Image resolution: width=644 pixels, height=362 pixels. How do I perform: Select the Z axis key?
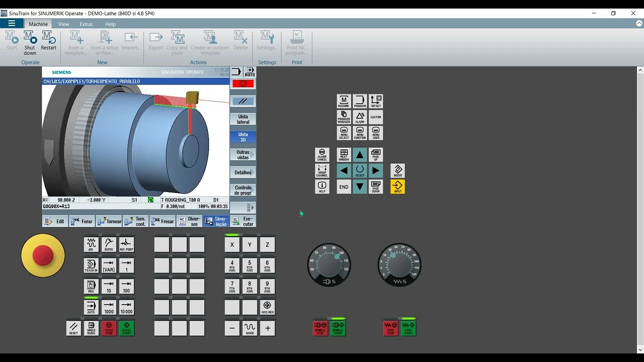point(267,244)
